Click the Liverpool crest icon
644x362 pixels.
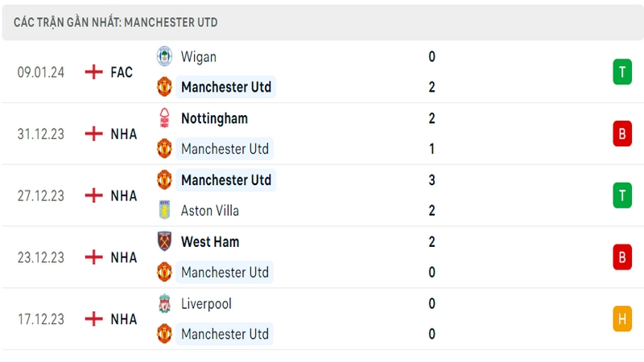point(164,303)
